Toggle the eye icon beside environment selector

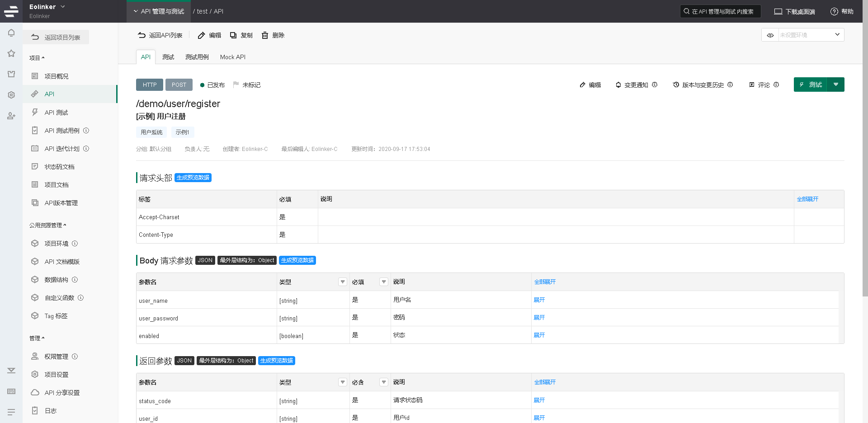click(x=770, y=35)
